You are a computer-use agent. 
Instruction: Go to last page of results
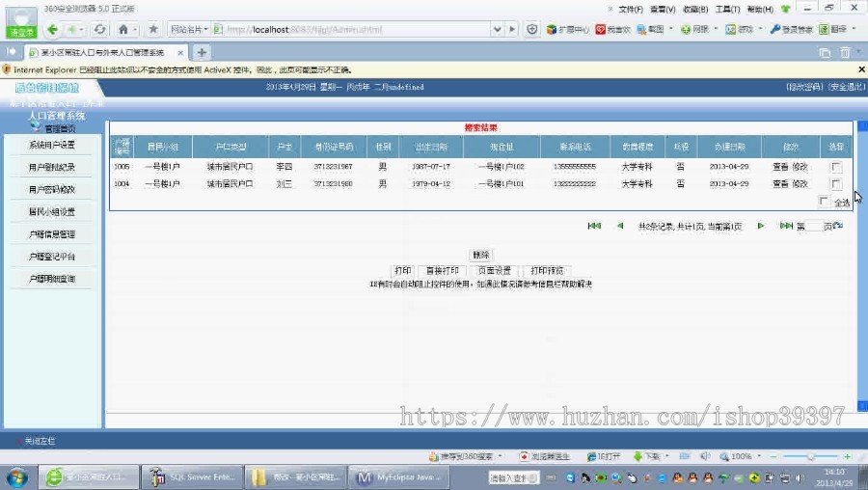coord(786,226)
